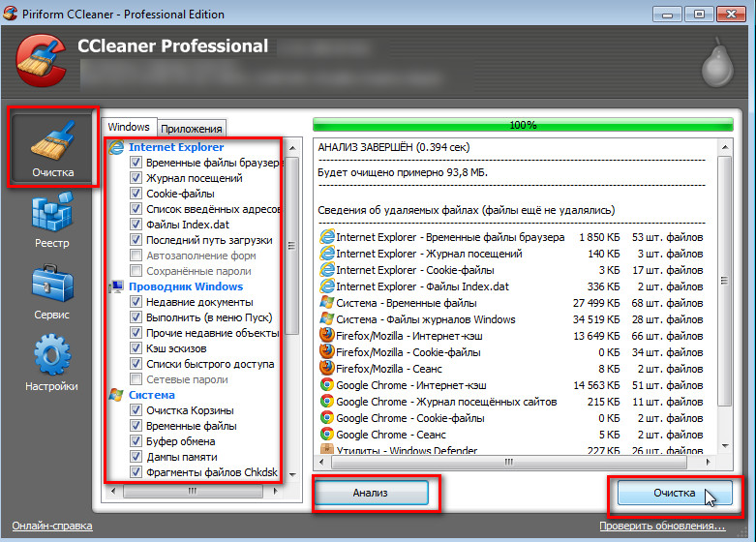
Task: Uncheck Журнал посещений checkbox
Action: click(136, 178)
